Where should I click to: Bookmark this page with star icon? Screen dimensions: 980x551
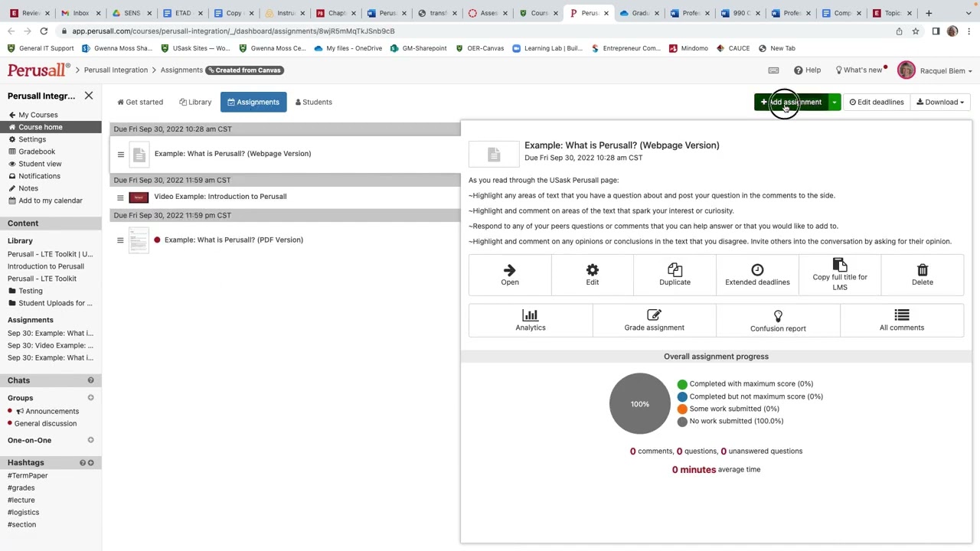point(916,31)
